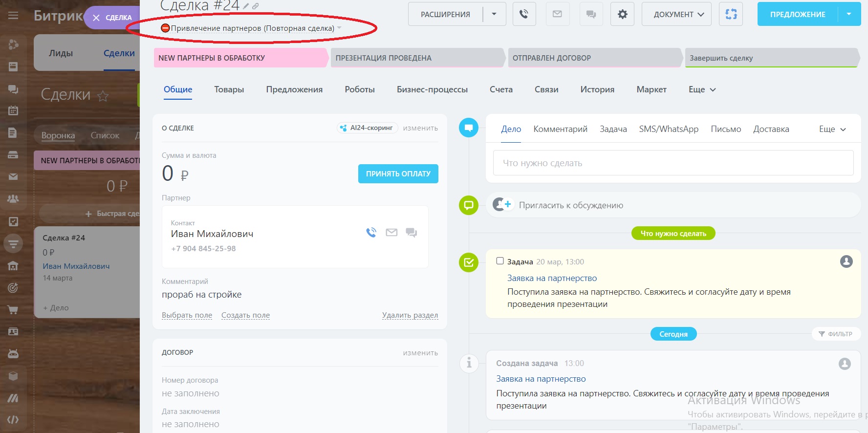
Task: Open the hamburger menu in left sidebar
Action: pos(13,16)
